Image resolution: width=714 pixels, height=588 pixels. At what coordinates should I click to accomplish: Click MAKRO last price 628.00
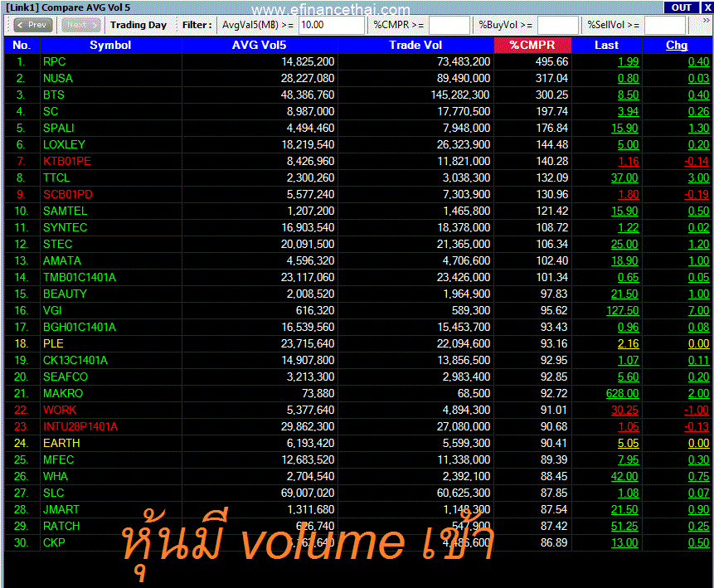pyautogui.click(x=623, y=393)
